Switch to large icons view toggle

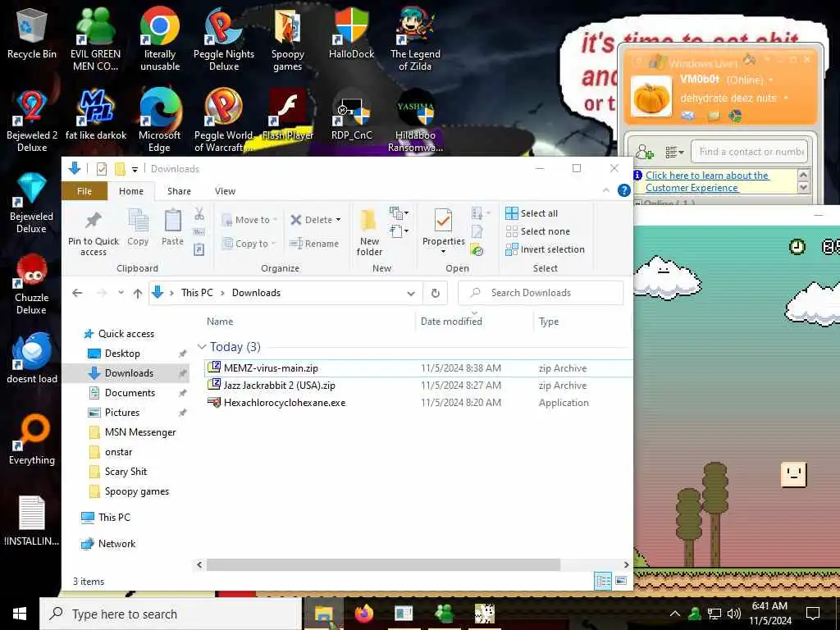pos(621,582)
